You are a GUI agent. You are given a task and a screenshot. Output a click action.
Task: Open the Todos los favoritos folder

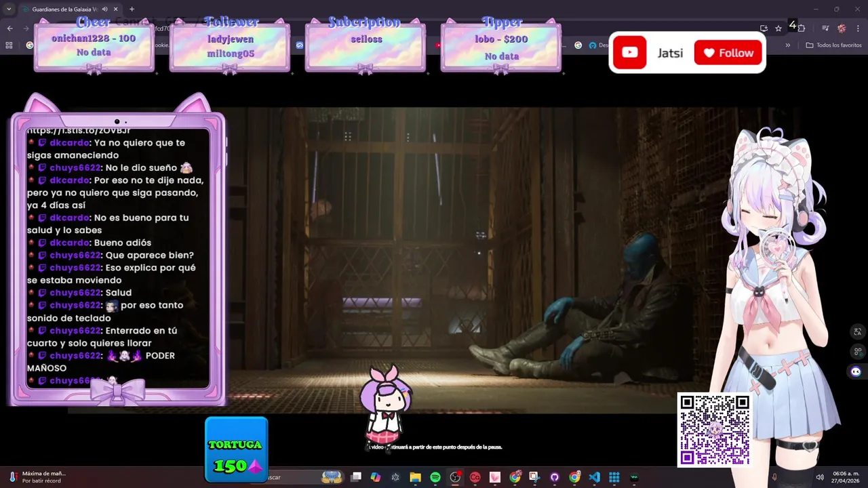833,45
